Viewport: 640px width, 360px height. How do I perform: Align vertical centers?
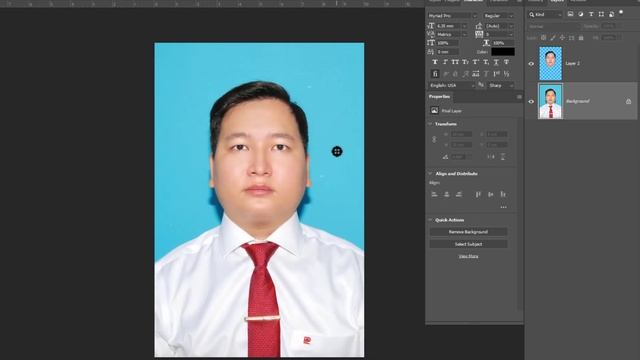491,194
